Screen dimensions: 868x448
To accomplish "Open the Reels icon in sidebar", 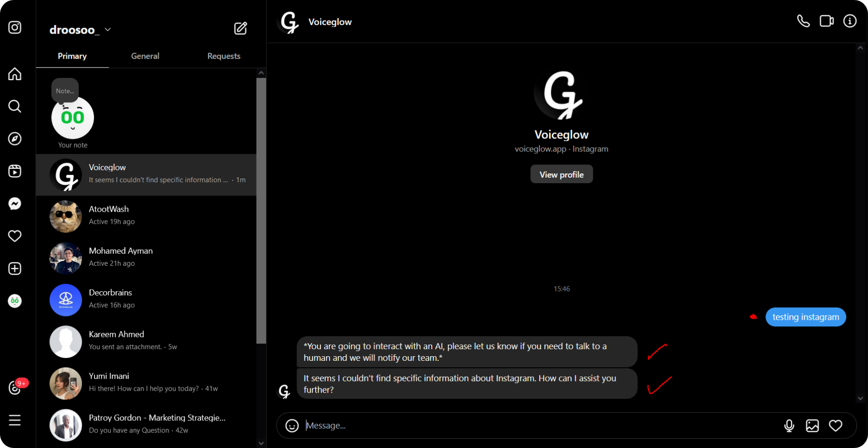I will (x=15, y=171).
